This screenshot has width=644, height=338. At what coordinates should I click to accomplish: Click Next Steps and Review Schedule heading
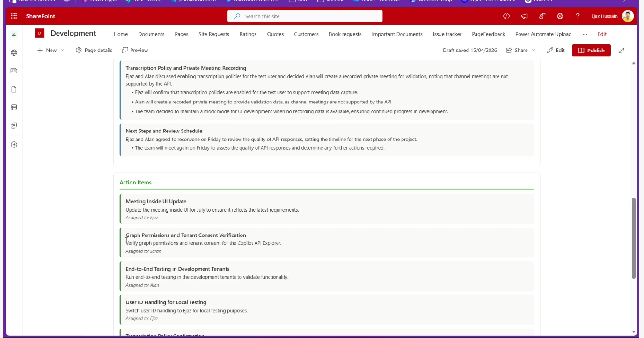tap(164, 131)
